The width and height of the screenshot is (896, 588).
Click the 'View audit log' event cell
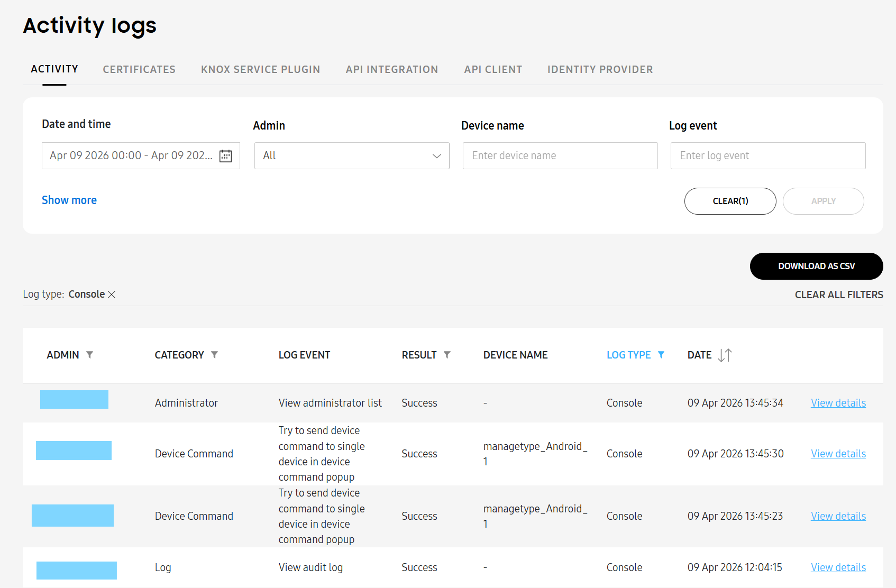coord(310,567)
